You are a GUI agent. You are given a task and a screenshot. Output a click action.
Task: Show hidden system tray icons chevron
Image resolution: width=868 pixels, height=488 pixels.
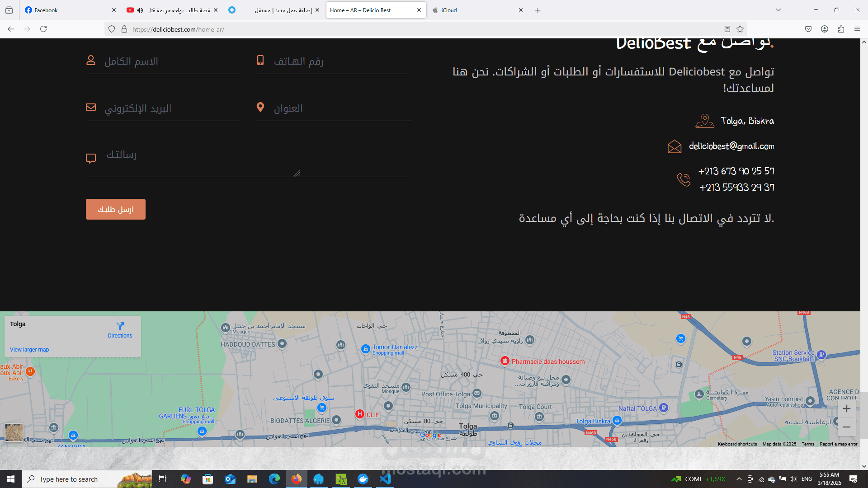(739, 479)
